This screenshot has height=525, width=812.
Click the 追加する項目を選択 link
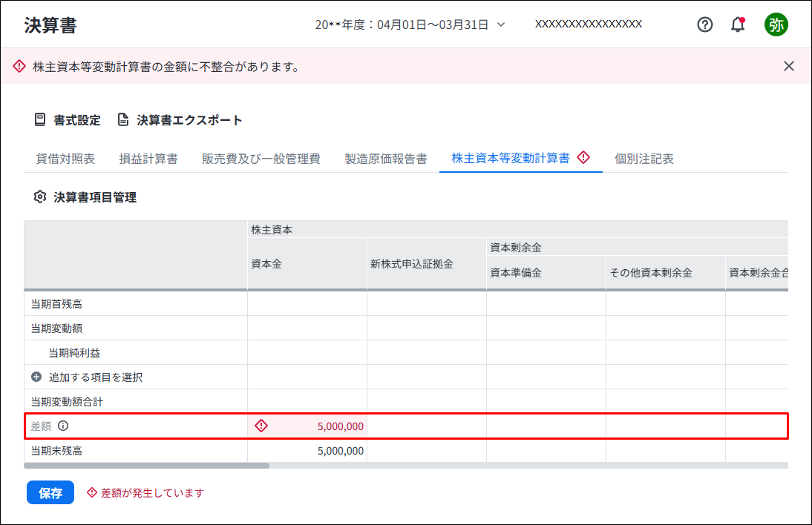coord(101,377)
